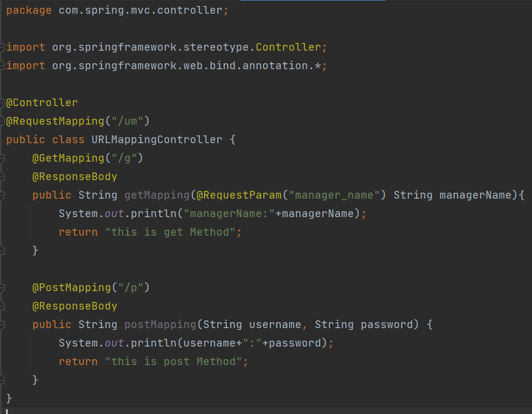
Task: Click the first @ResponseBody annotation
Action: (75, 177)
